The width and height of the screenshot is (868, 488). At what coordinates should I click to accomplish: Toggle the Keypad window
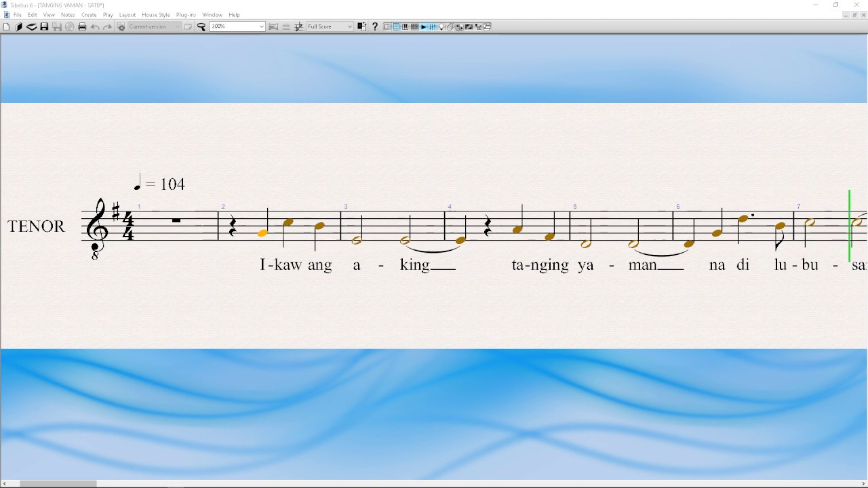click(x=396, y=26)
